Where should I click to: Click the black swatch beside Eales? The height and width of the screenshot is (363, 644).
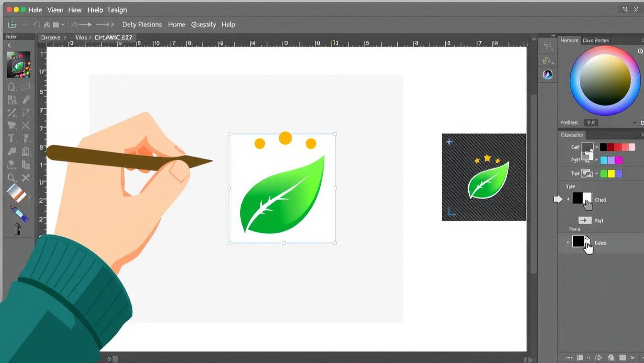click(x=578, y=241)
